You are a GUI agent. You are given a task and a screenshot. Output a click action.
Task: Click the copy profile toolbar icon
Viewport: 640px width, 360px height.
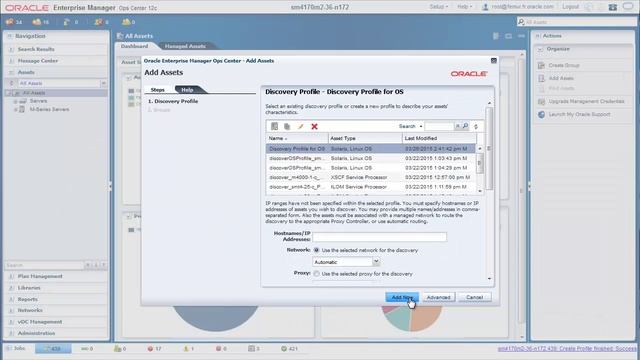[x=287, y=127]
